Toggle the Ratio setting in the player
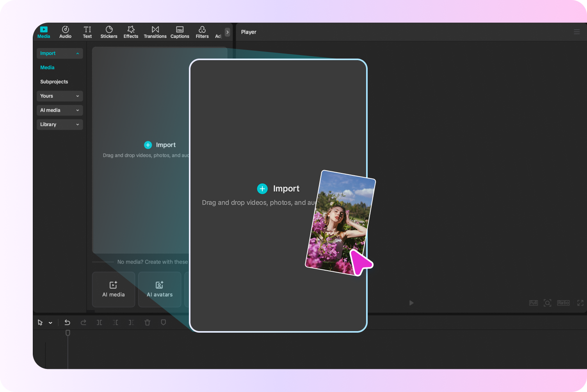Screen dimensions: 587x392 563,303
